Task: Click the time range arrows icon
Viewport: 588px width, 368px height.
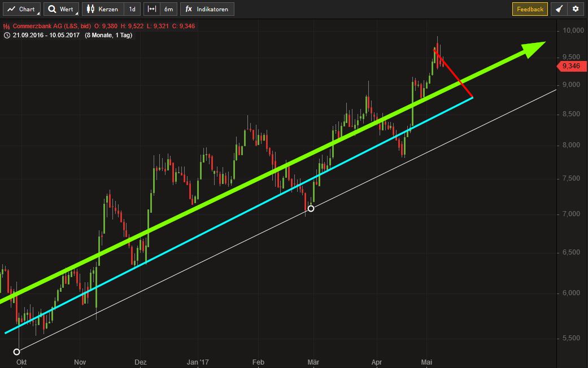Action: tap(152, 9)
